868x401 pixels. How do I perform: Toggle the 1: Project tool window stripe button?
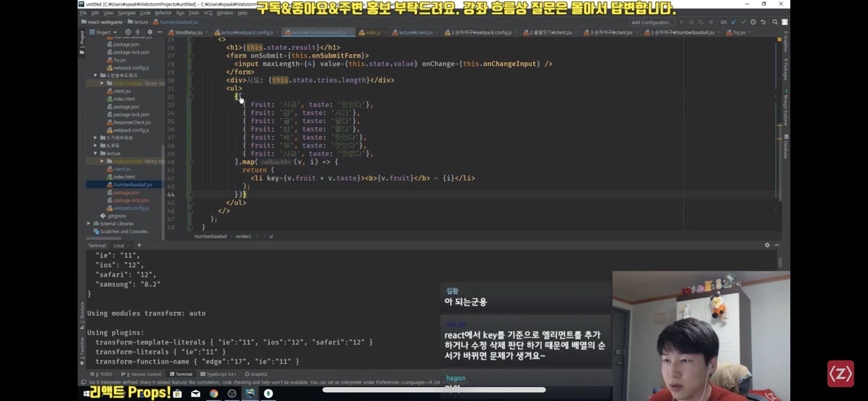pos(82,43)
